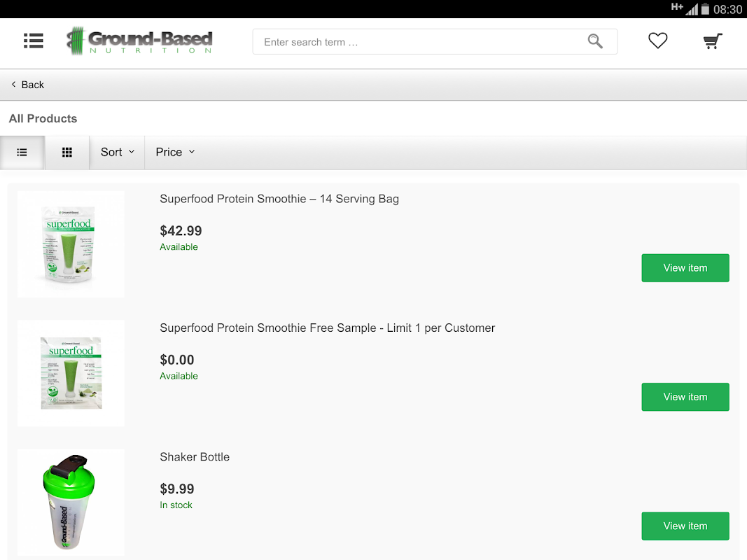This screenshot has width=747, height=560.
Task: Select the 'Shaker Bottle' product title
Action: (x=195, y=457)
